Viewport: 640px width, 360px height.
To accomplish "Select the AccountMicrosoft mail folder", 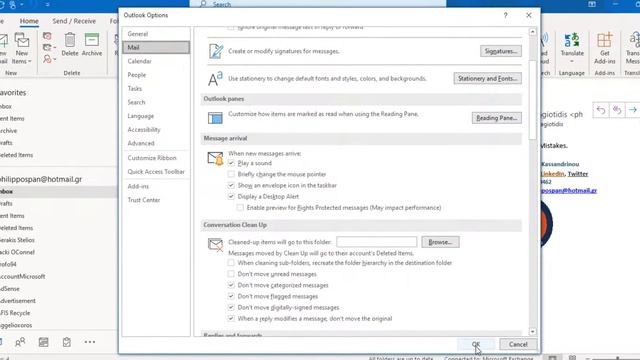I will [22, 276].
